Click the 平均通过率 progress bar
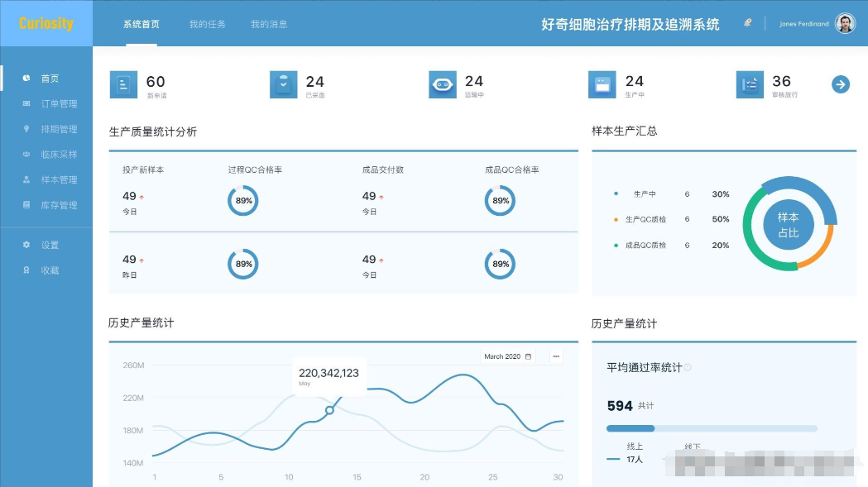The image size is (868, 487). pos(712,428)
